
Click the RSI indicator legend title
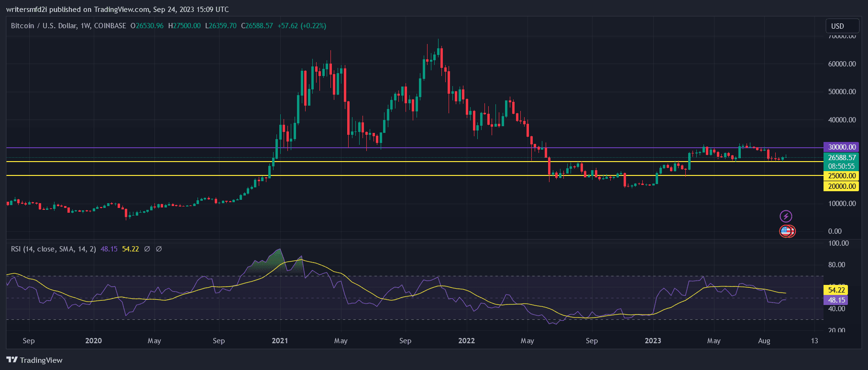(x=53, y=249)
